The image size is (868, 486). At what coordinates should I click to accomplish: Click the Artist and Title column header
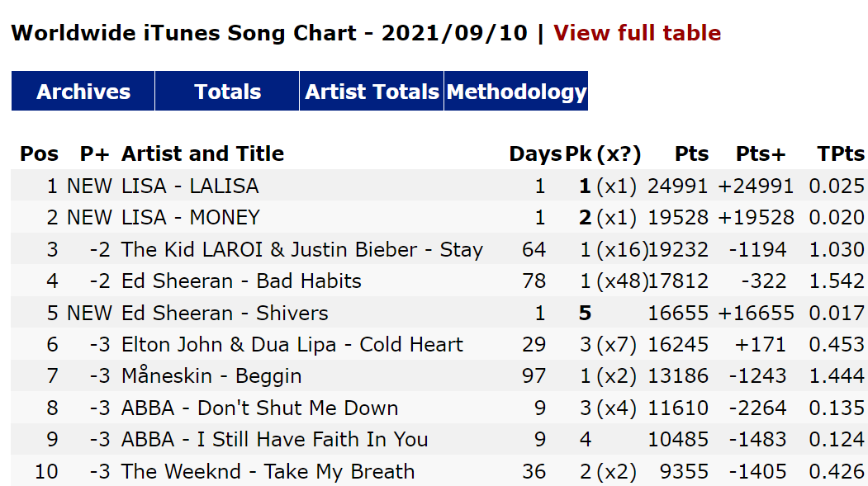tap(202, 153)
